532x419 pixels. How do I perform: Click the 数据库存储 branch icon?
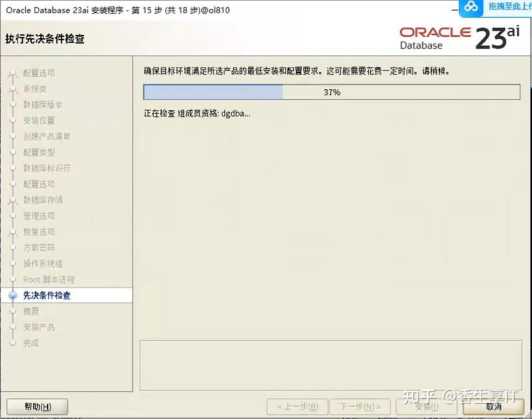13,200
